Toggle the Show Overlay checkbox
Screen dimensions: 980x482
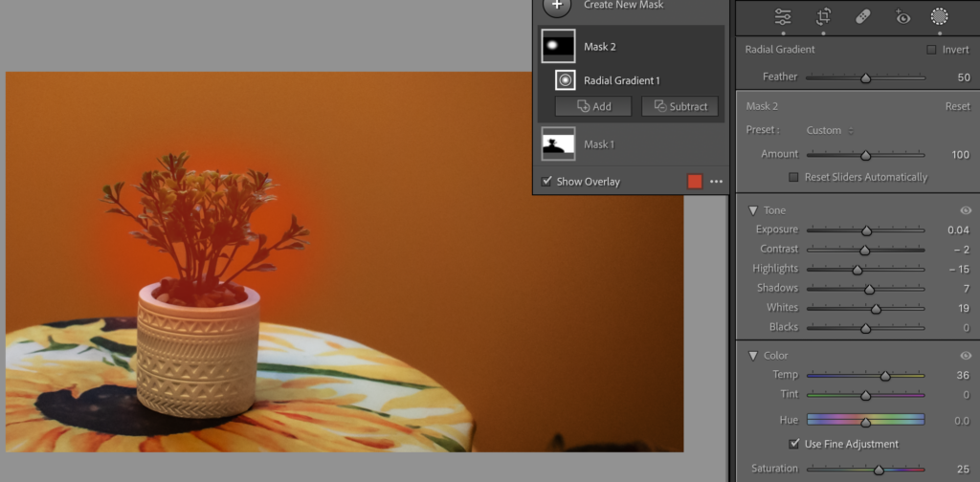(x=546, y=181)
